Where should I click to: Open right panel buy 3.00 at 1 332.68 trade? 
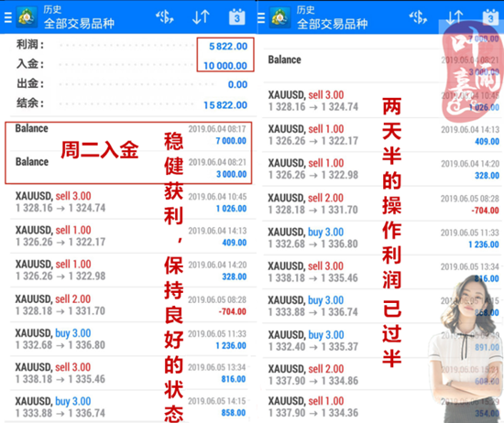coord(382,238)
